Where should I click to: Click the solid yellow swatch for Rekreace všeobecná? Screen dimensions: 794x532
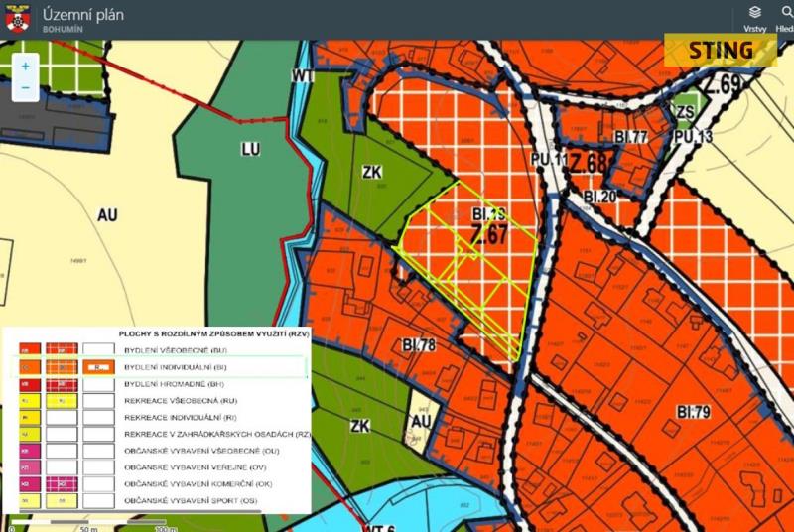coord(30,401)
